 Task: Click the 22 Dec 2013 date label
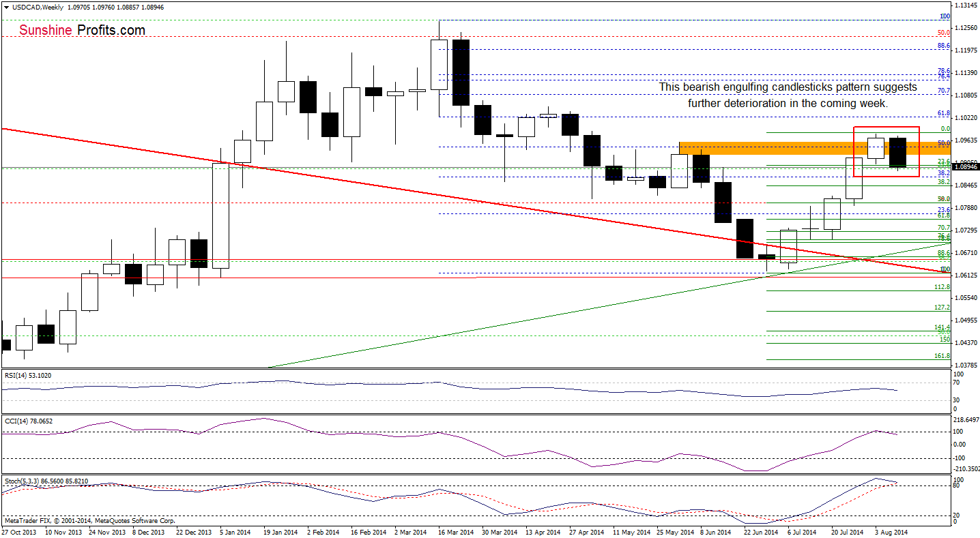pos(193,530)
